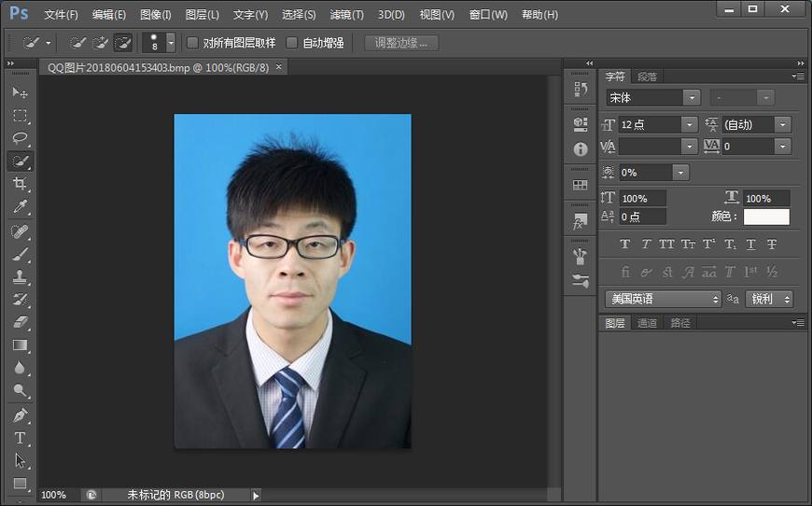Screen dimensions: 812x506
Task: Select the Pen tool
Action: (x=20, y=415)
